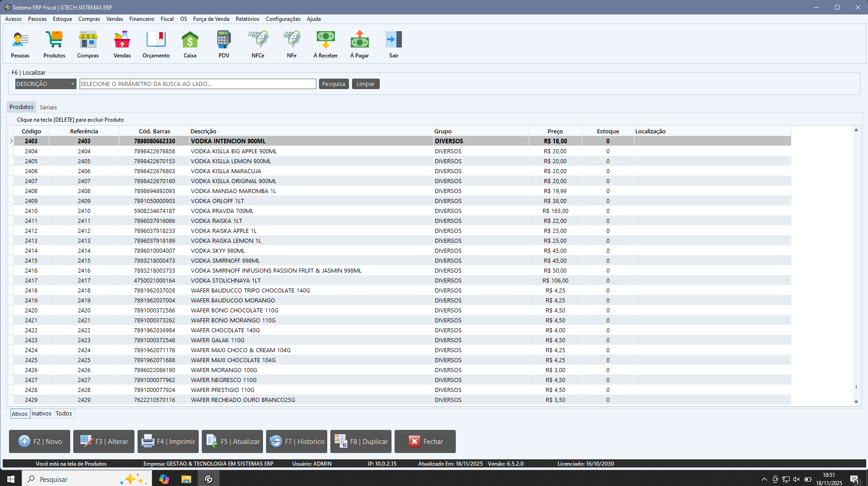This screenshot has height=486, width=868.
Task: Select the Ativos filter option
Action: click(x=19, y=414)
